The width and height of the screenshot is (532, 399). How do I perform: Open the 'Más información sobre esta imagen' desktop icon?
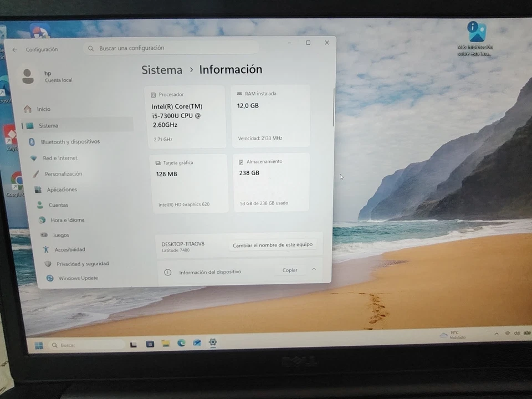[475, 38]
